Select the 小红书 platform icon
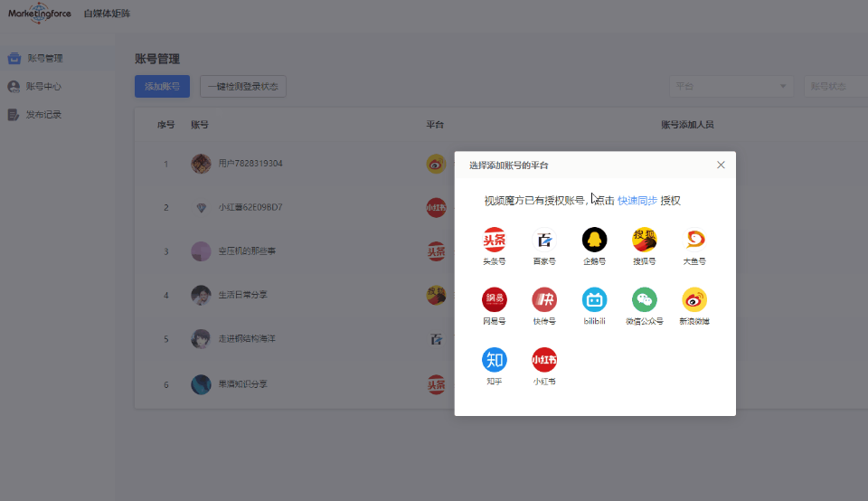Screen dimensions: 868x501 tap(544, 360)
